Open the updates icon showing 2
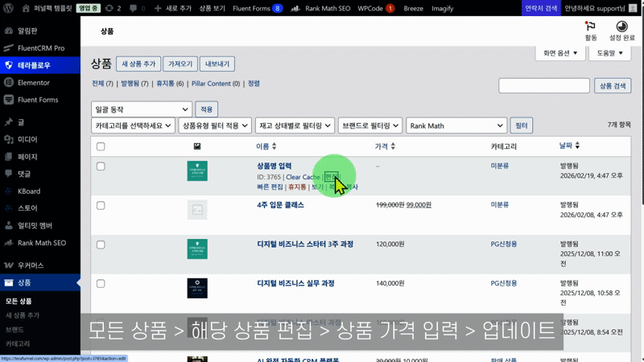 [109, 8]
